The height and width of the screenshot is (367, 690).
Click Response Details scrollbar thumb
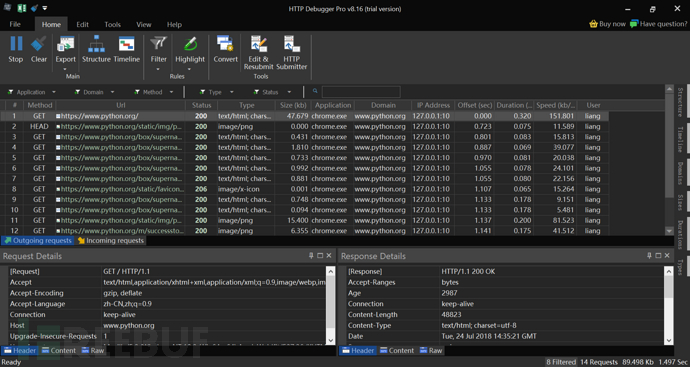click(x=669, y=287)
